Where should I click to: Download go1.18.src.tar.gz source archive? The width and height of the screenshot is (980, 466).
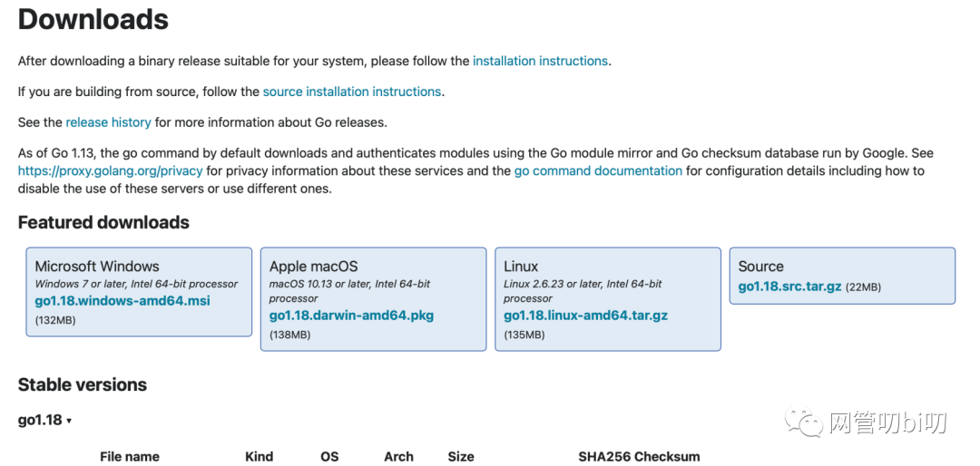point(789,286)
